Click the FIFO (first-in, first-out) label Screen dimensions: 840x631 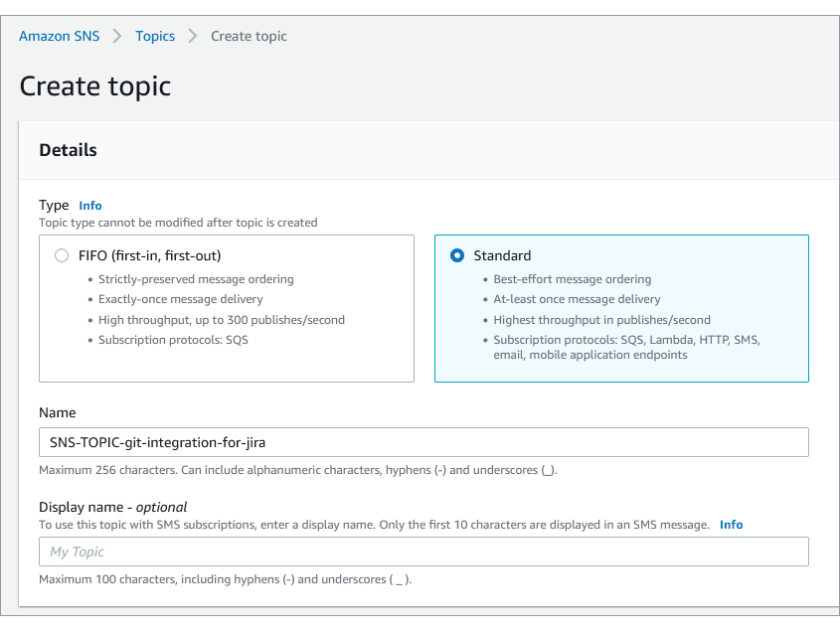click(149, 255)
